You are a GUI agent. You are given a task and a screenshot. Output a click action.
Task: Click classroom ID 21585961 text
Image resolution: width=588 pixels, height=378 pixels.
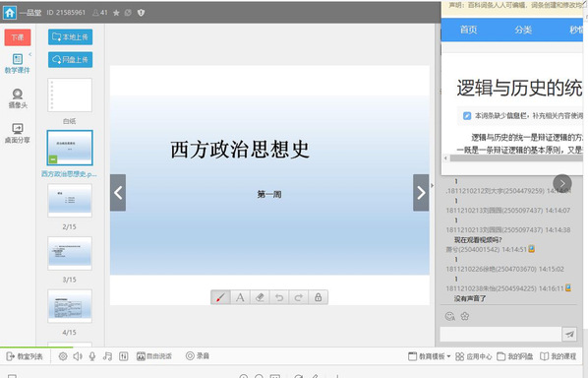66,13
